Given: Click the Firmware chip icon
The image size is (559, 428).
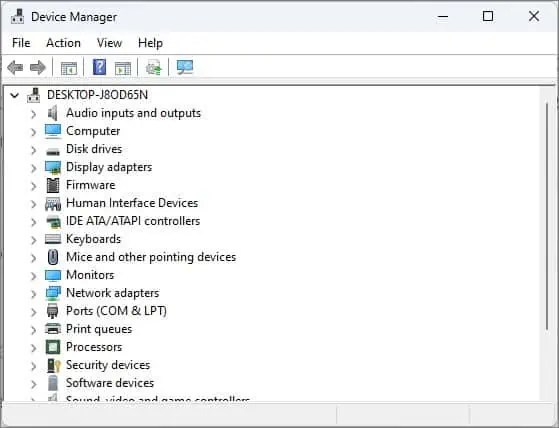Looking at the screenshot, I should point(53,185).
